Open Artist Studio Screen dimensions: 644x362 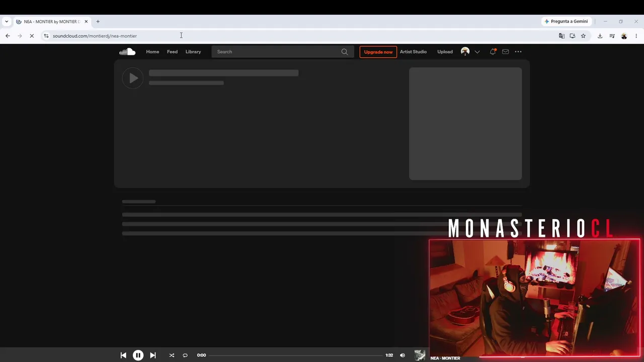click(413, 52)
